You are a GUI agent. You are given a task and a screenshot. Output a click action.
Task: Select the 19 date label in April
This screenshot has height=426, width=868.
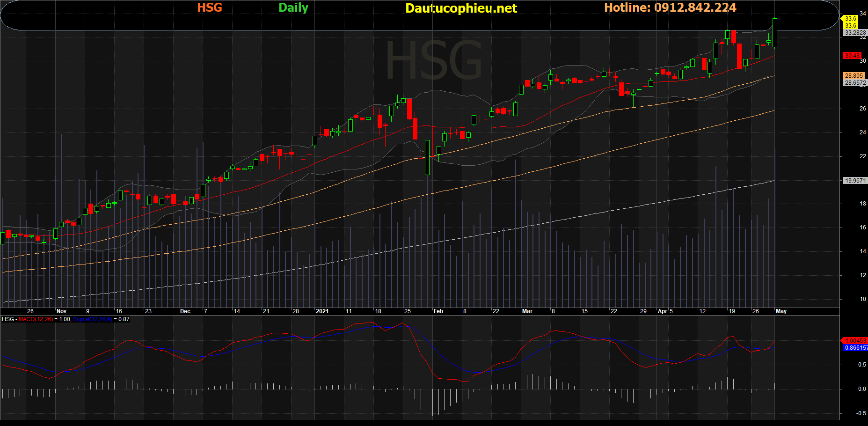tap(732, 311)
